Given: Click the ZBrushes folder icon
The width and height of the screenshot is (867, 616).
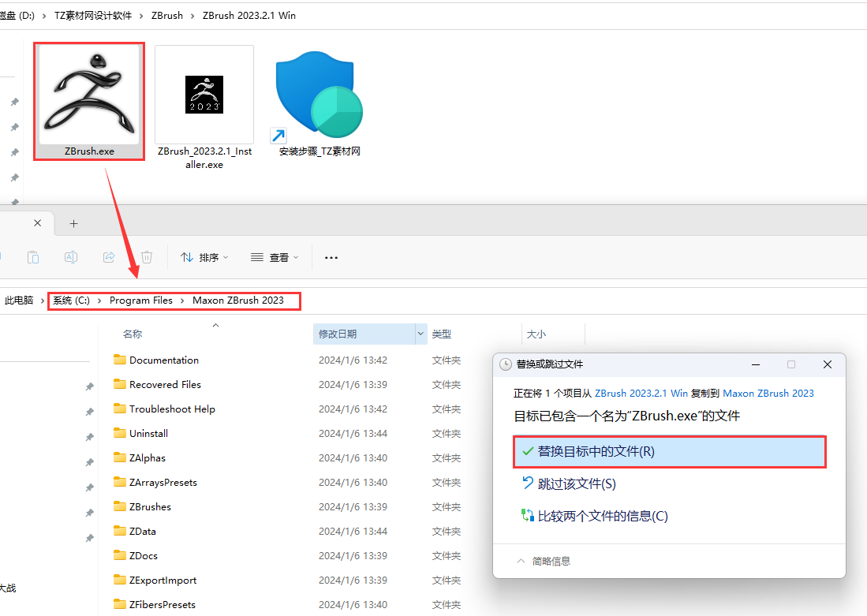Looking at the screenshot, I should (x=120, y=506).
